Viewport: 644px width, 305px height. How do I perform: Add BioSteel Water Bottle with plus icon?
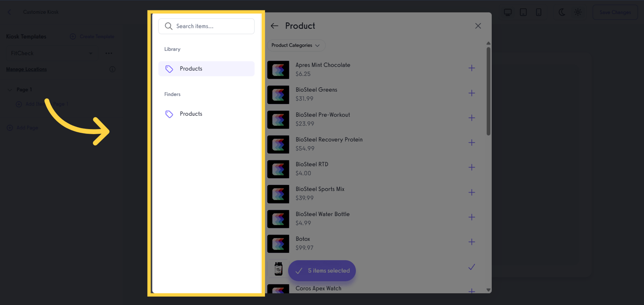coord(471,217)
